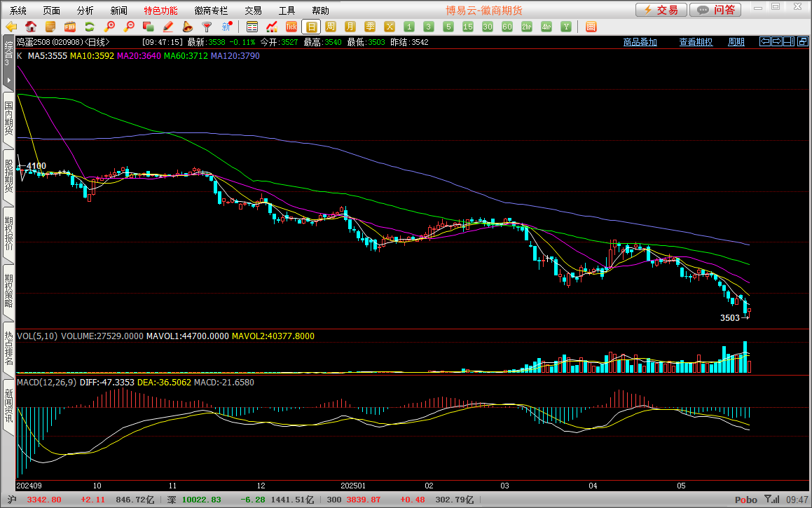Switch to the 5-minute period
Screen dimensions: 812x508
pyautogui.click(x=448, y=27)
